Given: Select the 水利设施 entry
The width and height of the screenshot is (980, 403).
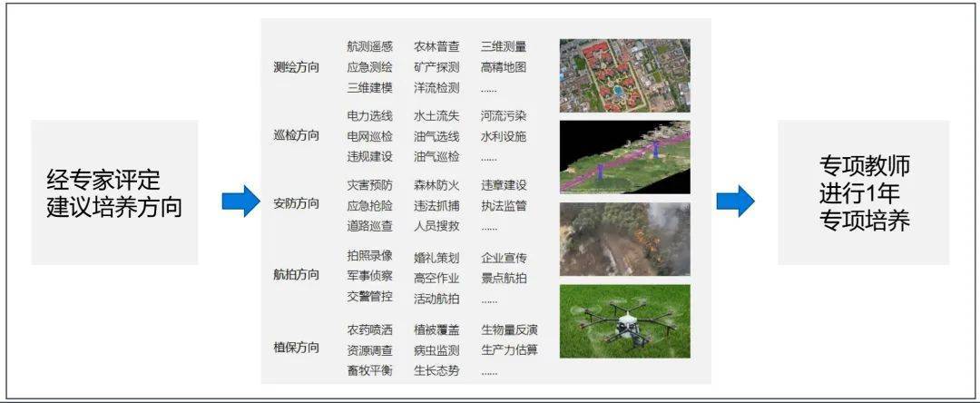Looking at the screenshot, I should pyautogui.click(x=504, y=136).
